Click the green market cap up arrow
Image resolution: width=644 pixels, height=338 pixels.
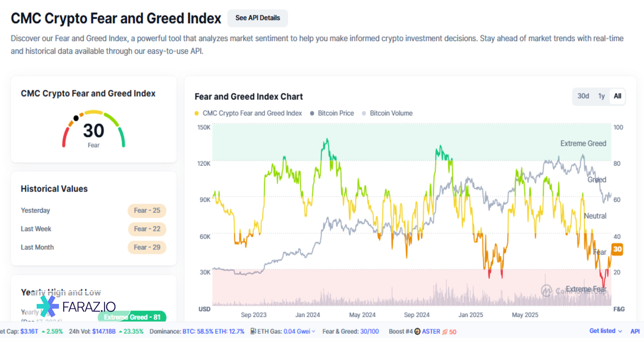point(43,332)
